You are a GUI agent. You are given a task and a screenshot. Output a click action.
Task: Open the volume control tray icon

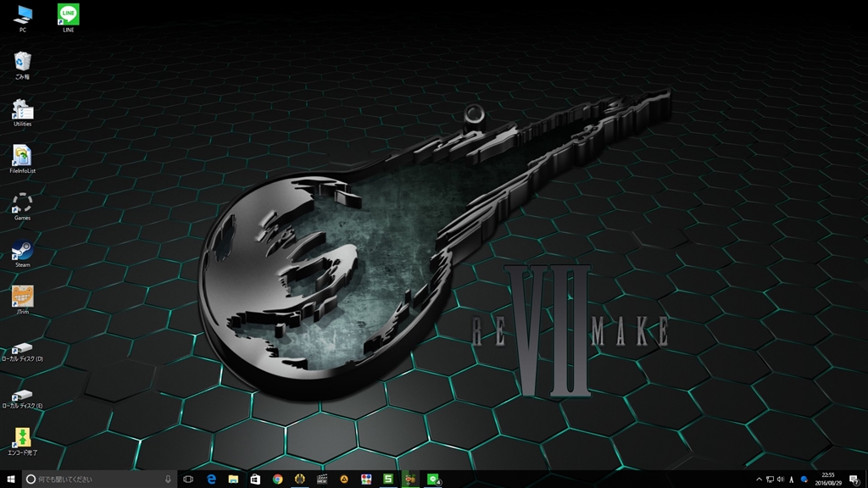click(781, 480)
